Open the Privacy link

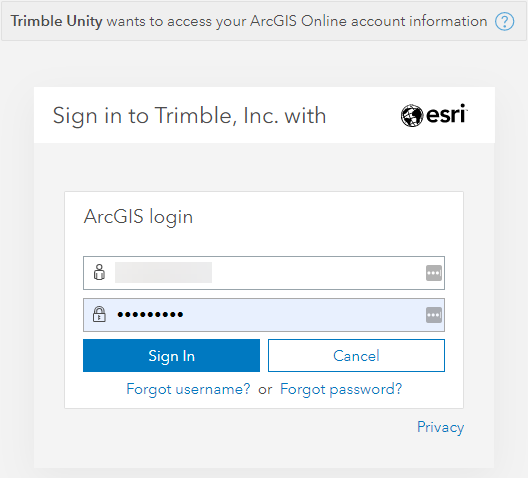coord(440,428)
